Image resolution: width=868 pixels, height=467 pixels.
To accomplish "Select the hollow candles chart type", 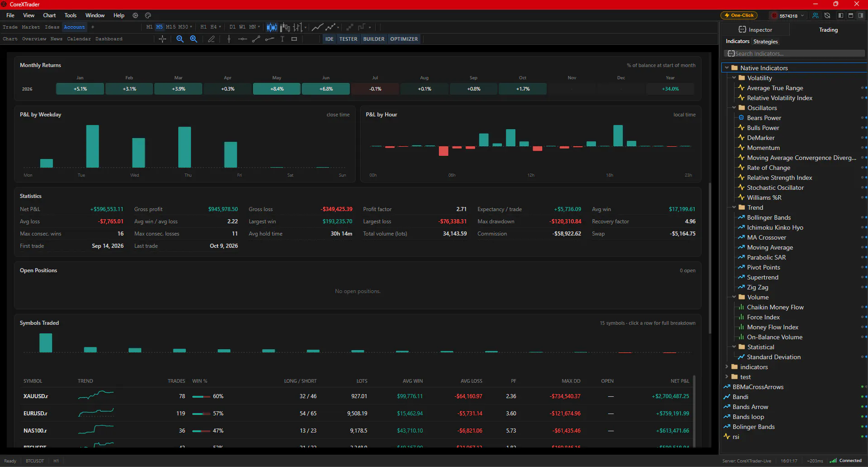I will (285, 27).
